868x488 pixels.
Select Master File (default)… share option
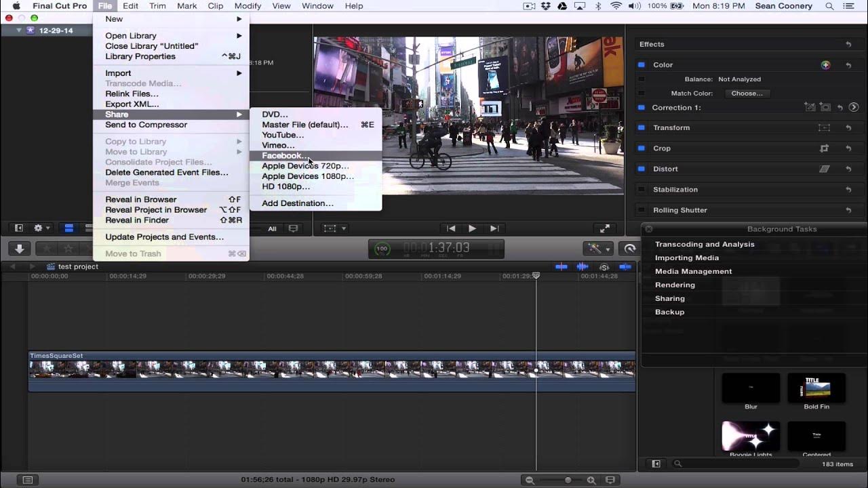(316, 125)
